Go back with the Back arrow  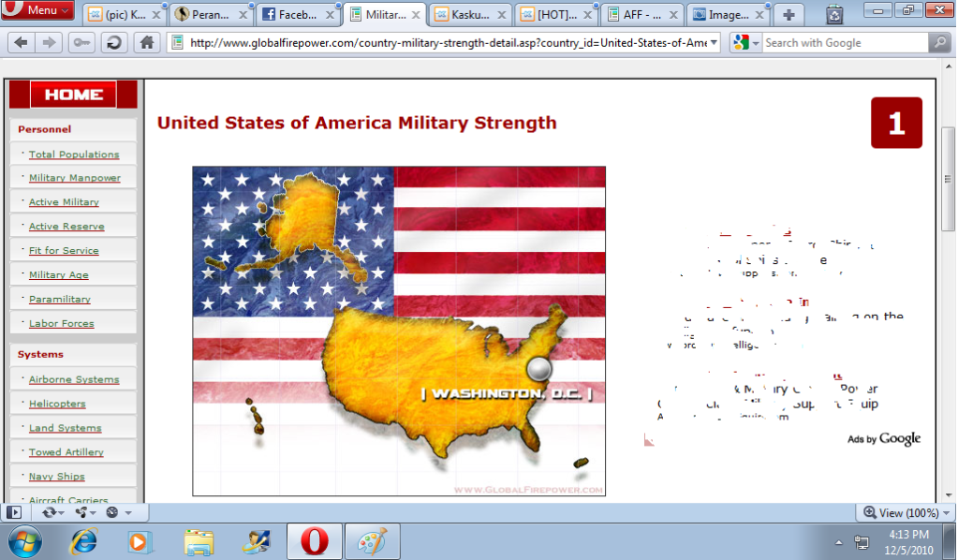coord(21,43)
